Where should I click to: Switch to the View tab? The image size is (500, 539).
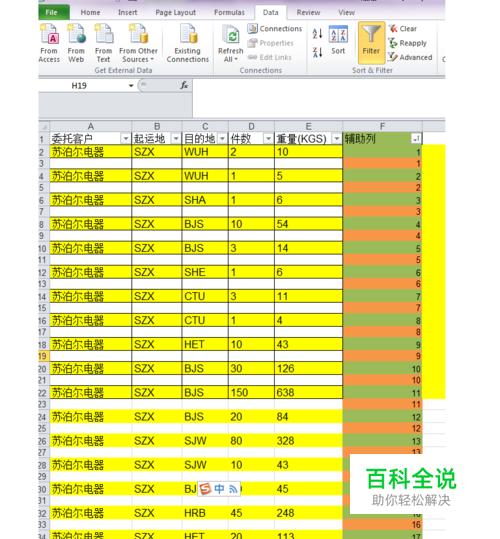pyautogui.click(x=346, y=12)
